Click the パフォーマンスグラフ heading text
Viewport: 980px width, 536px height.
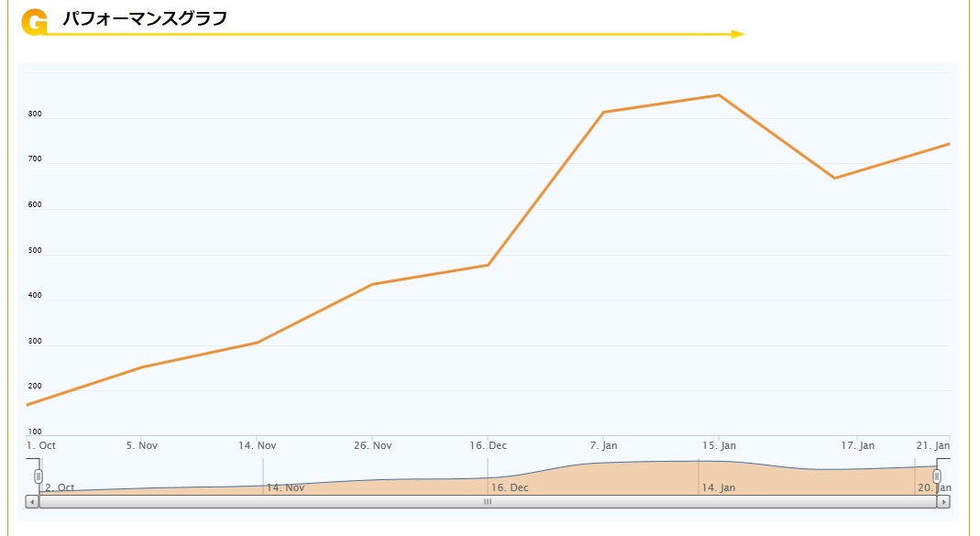tap(145, 18)
